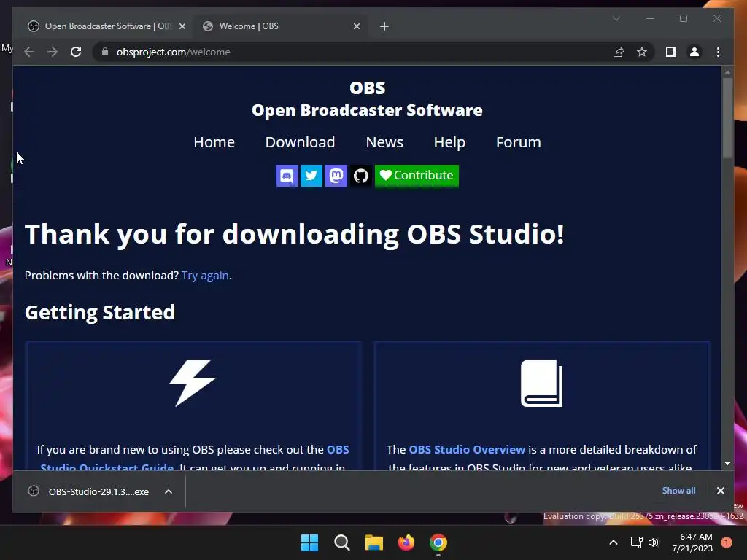The height and width of the screenshot is (560, 747).
Task: Click the volume speaker tray icon
Action: tap(654, 542)
